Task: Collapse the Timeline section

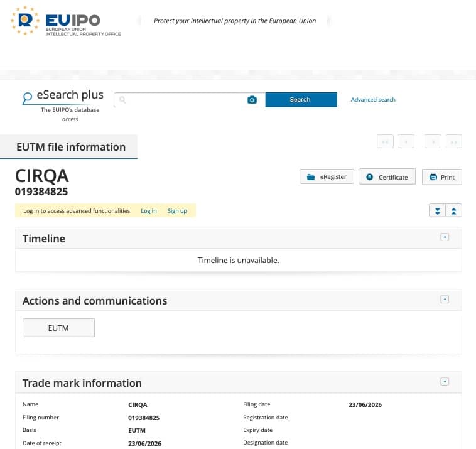Action: pyautogui.click(x=445, y=237)
